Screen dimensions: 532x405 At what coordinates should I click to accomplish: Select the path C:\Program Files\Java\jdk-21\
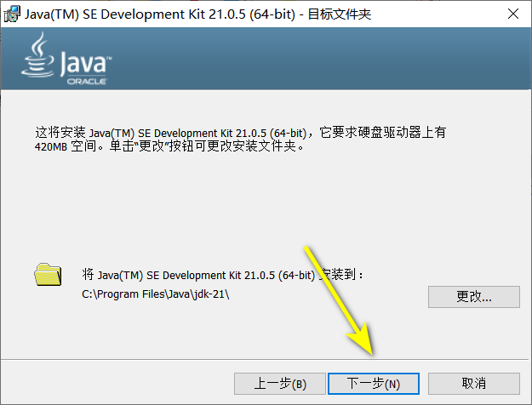pos(156,294)
